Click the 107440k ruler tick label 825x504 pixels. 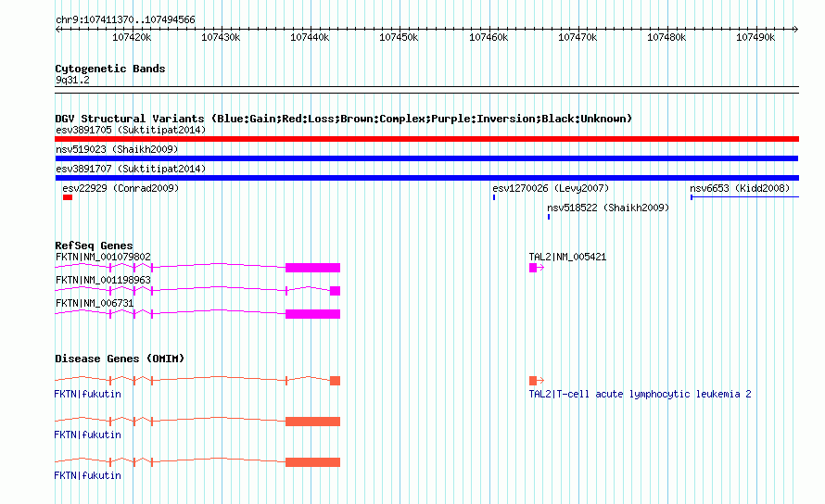[x=310, y=37]
